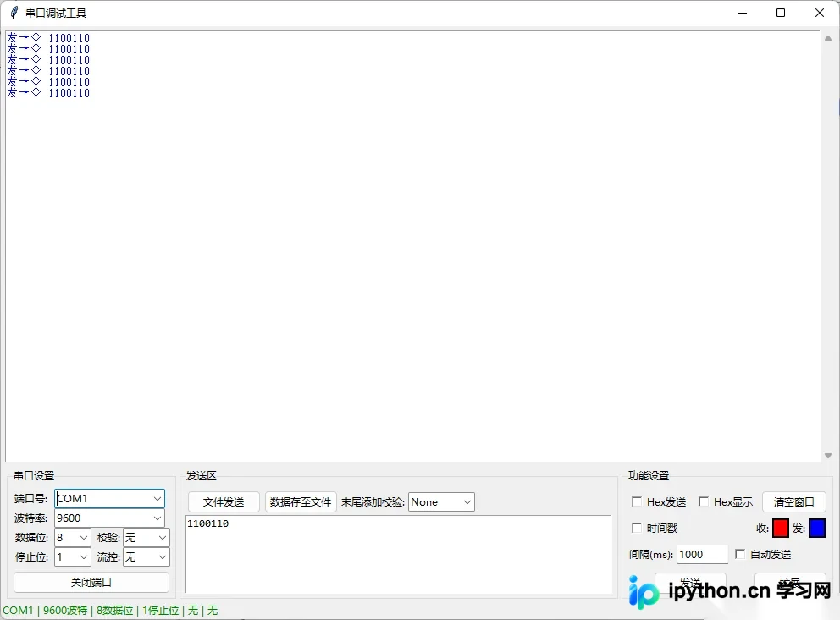Close the 串口调试工具 window
Screen dimensions: 840x620
(820, 13)
